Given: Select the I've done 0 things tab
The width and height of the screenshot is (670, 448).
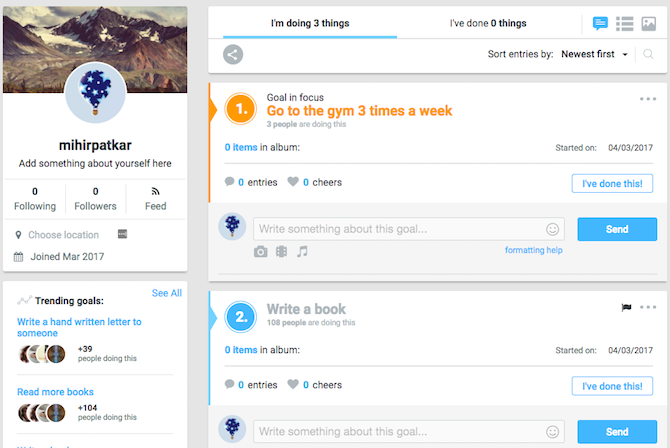Looking at the screenshot, I should 488,24.
